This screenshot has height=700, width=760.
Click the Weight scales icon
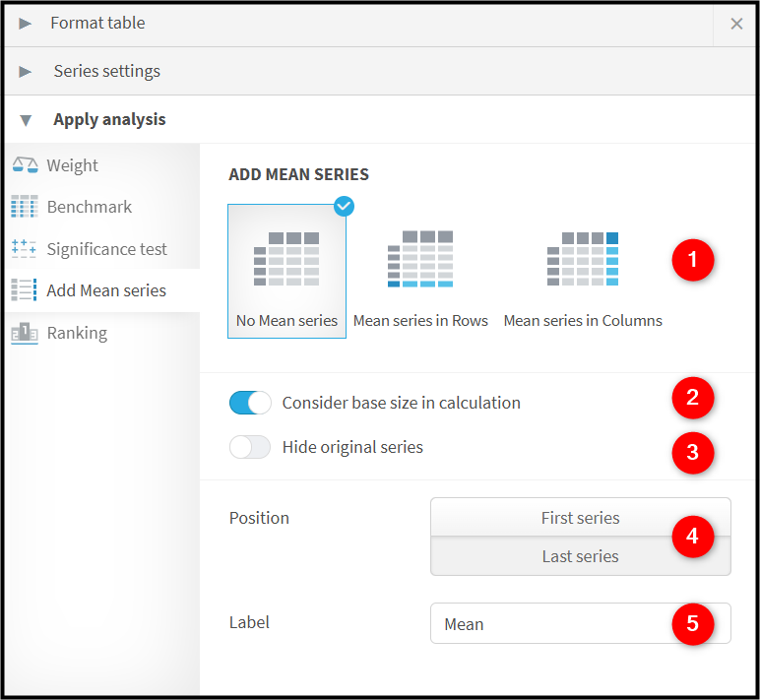(25, 165)
